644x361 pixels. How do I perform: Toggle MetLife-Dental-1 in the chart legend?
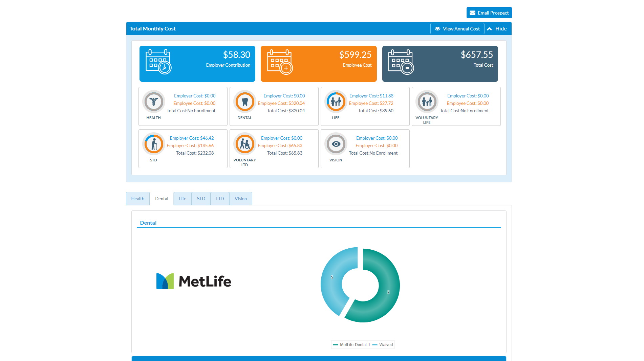point(351,345)
